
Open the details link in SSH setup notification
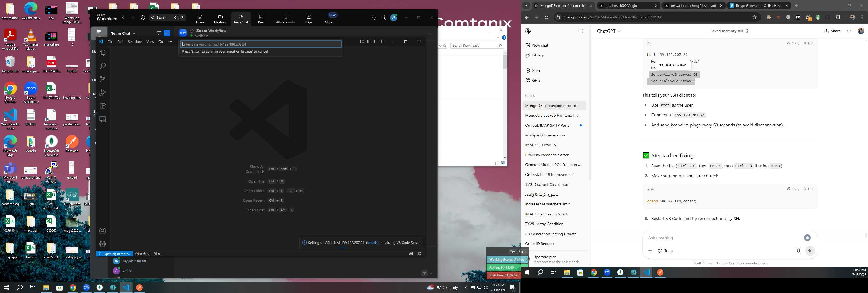click(372, 243)
